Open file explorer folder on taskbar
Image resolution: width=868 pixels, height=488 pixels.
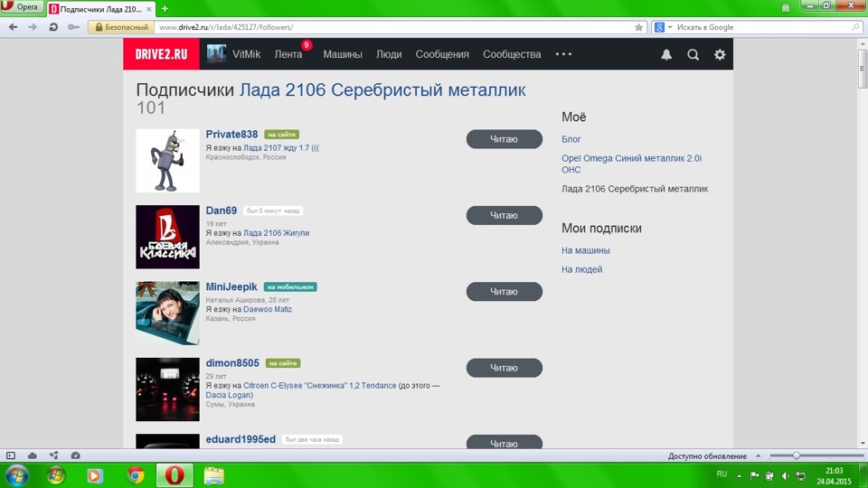[213, 476]
